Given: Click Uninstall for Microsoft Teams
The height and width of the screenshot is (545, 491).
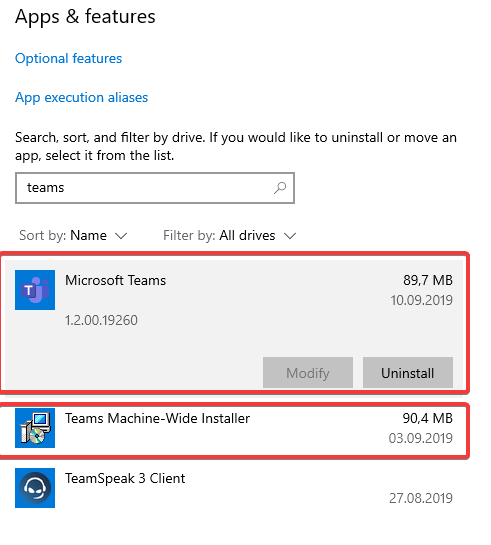Looking at the screenshot, I should tap(408, 373).
